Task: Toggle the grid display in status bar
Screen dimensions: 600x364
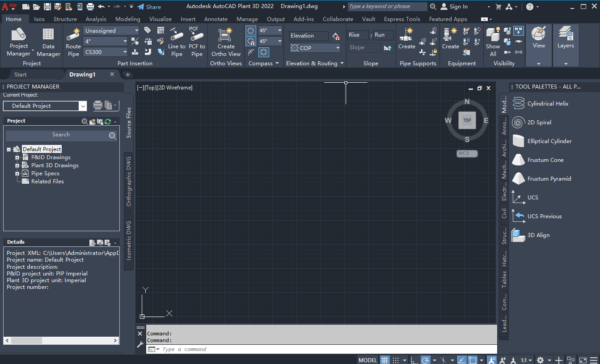Action: coord(385,360)
